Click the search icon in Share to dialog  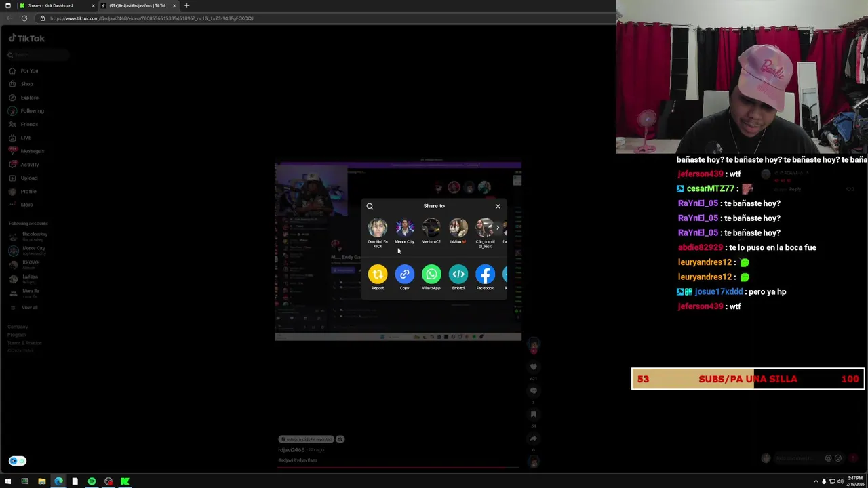tap(370, 206)
